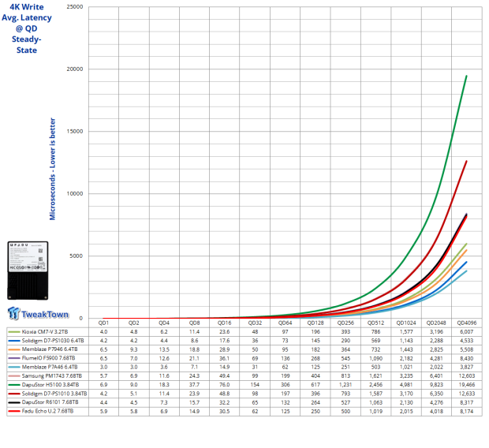Click the Memblaze P7A46 6.4TB legend label
The image size is (489, 448).
tap(50, 368)
